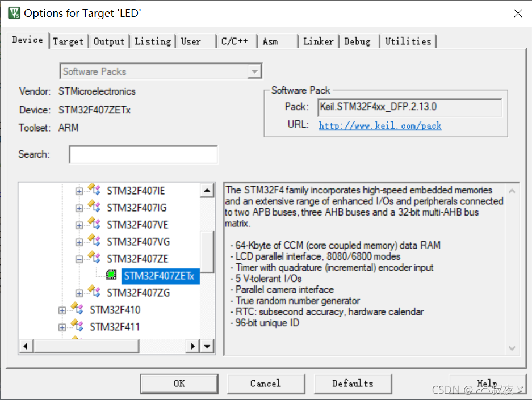Expand the STM32F407VE tree node

pos(79,225)
